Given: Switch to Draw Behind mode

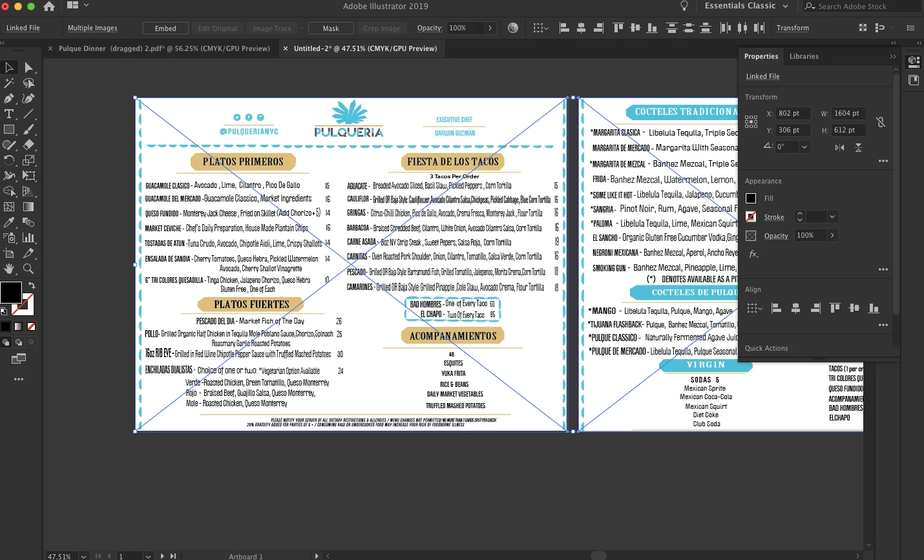Looking at the screenshot, I should point(18,342).
